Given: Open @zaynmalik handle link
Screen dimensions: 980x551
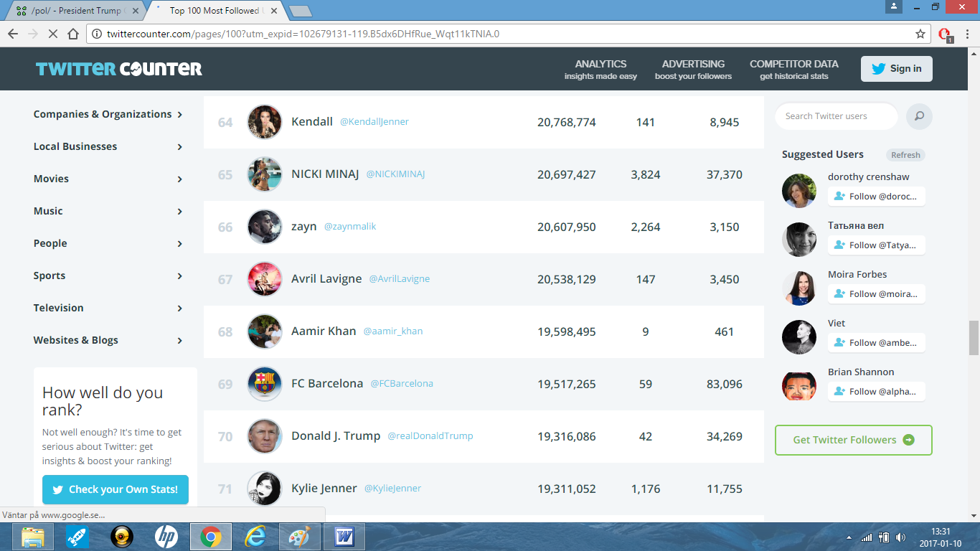Looking at the screenshot, I should coord(350,227).
